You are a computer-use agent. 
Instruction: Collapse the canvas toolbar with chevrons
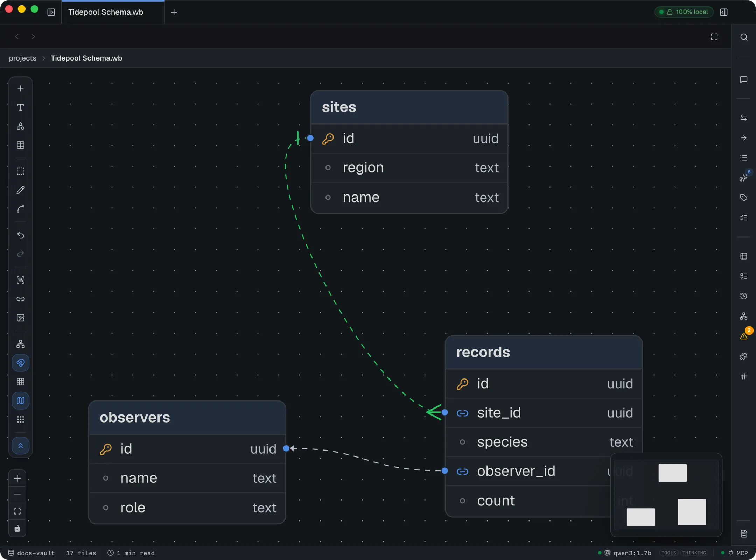(x=21, y=446)
